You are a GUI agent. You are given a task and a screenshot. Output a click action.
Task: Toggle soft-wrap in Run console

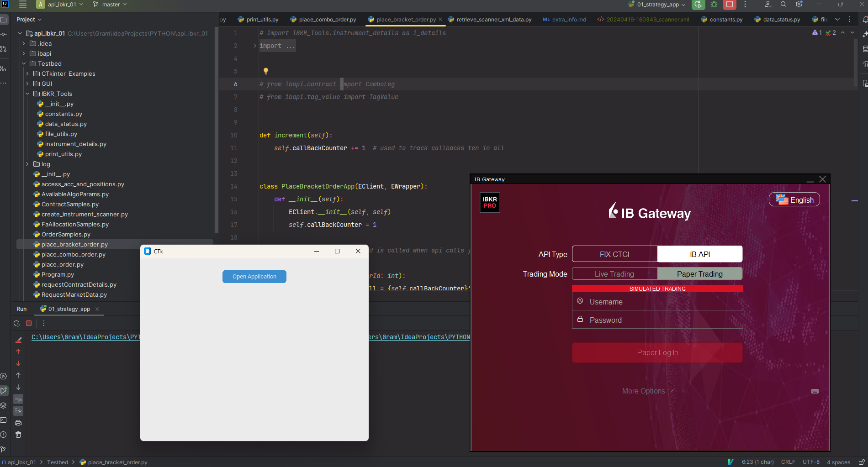pyautogui.click(x=18, y=399)
